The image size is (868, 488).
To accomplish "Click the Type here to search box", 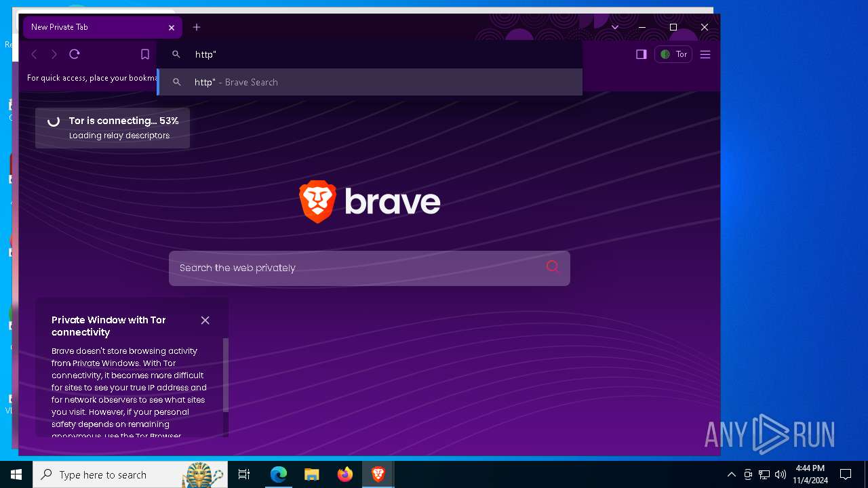I will (130, 474).
